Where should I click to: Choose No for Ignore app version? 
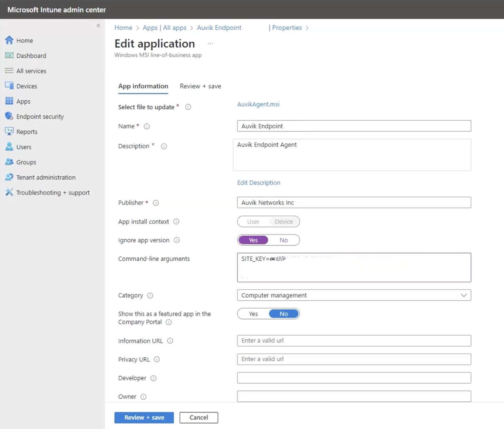click(x=284, y=240)
